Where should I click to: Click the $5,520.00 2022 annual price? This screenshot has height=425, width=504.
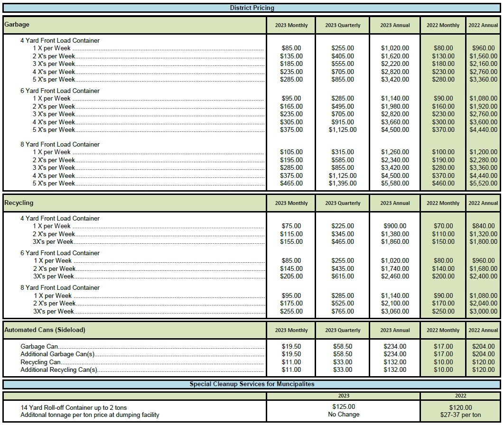(483, 184)
